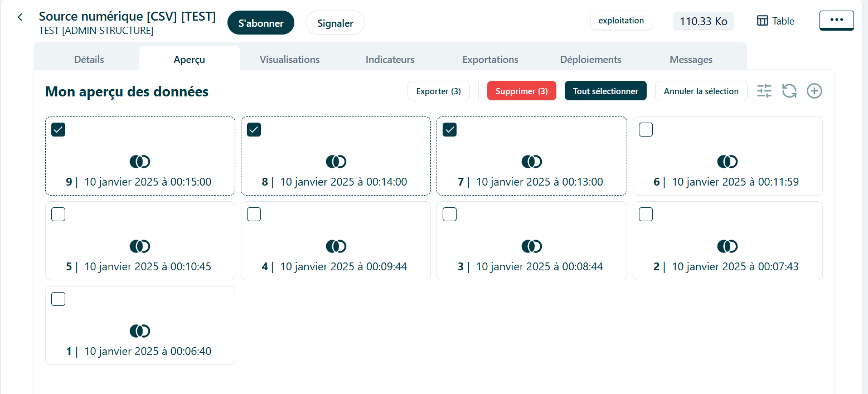
Task: Click the timestamp 10 janvier 2025 à 00:09:44
Action: click(x=343, y=266)
